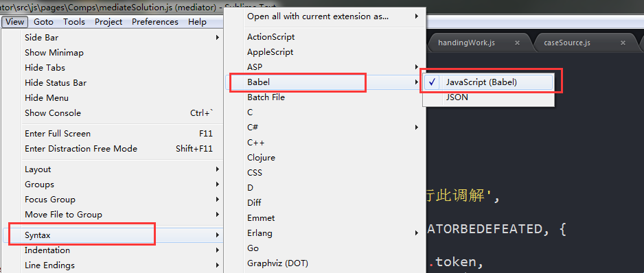Expand the Groups submenu
Image resolution: width=644 pixels, height=273 pixels.
tap(122, 185)
